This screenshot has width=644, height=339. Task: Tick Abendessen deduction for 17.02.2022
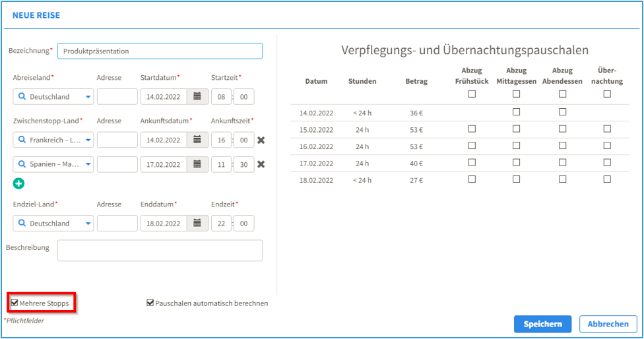562,162
